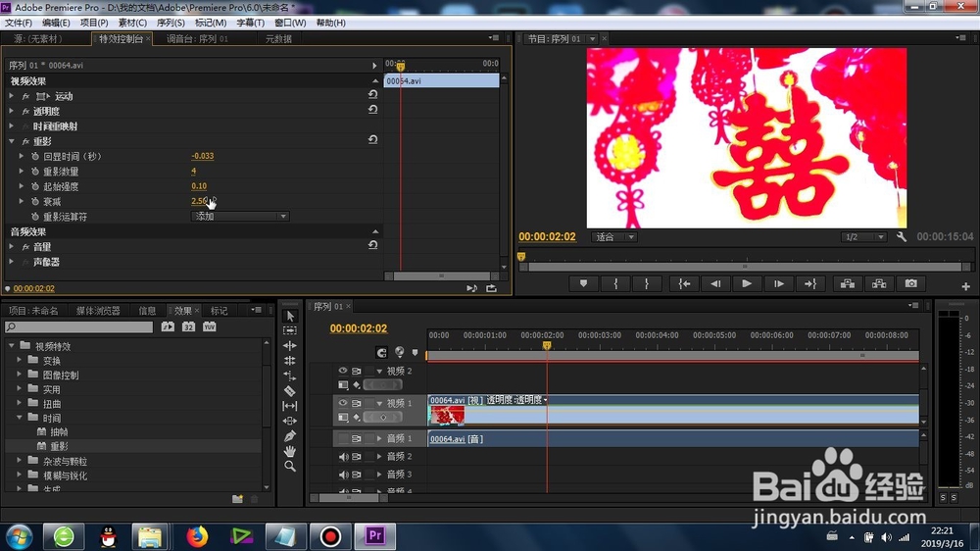980x551 pixels.
Task: Click Mark In bracket button
Action: click(615, 284)
